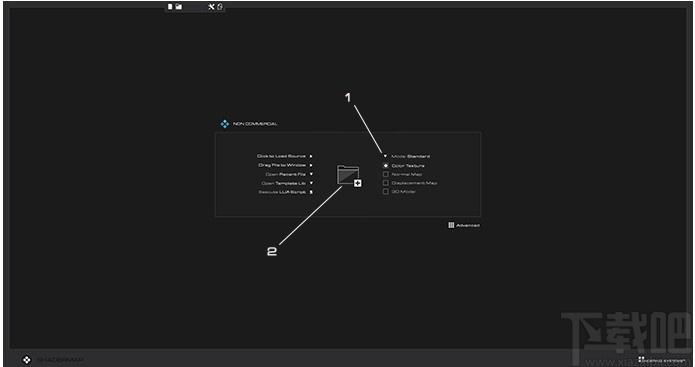
Task: Click the Execute LUA Script icon
Action: 311,192
